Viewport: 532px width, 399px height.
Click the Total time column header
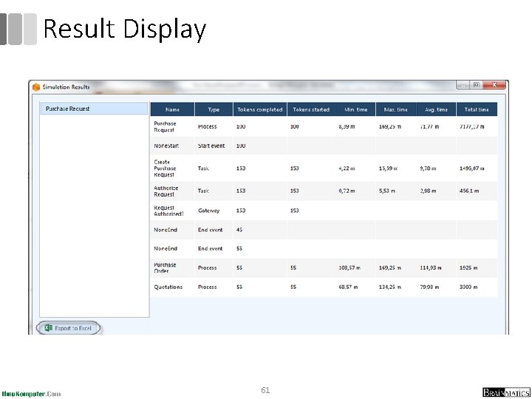(477, 109)
